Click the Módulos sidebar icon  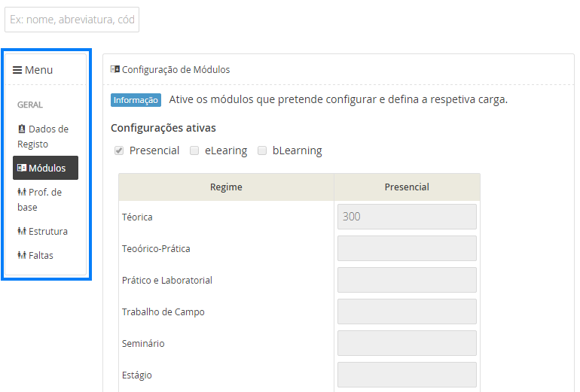point(22,168)
